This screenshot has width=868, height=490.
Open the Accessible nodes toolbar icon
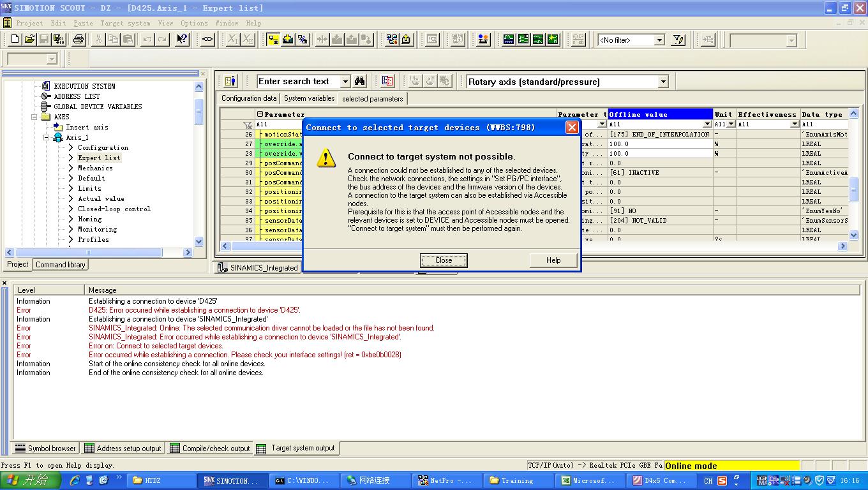391,40
